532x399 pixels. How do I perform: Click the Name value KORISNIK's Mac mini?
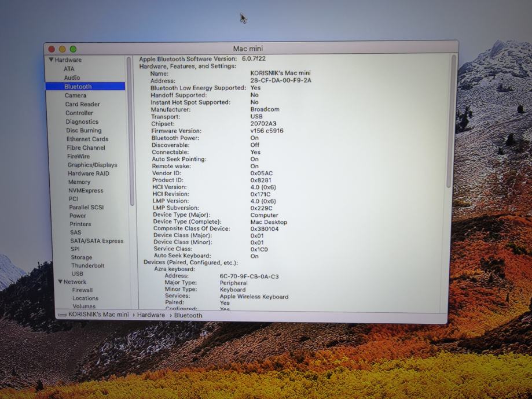tap(280, 73)
